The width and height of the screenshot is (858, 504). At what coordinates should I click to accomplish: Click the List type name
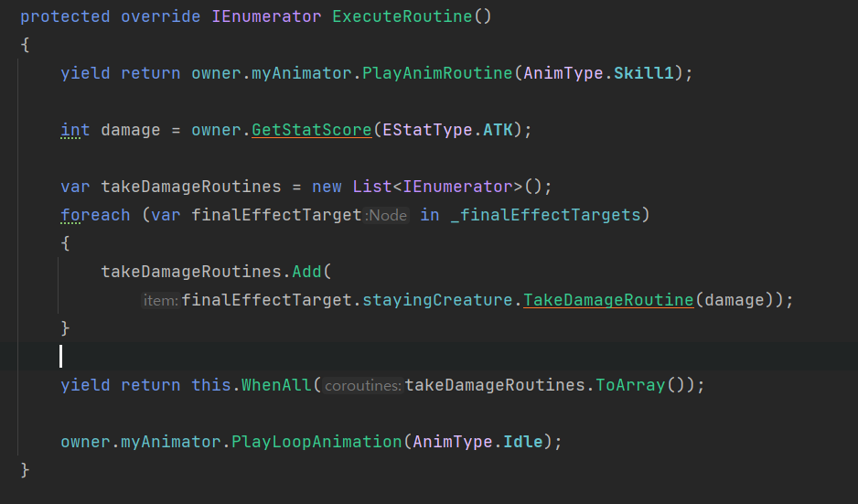372,187
